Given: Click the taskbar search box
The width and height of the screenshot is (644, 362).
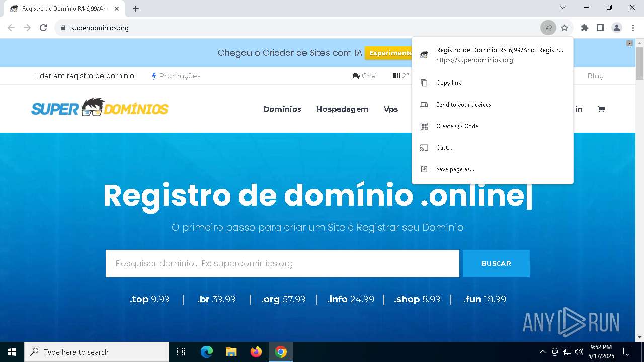Looking at the screenshot, I should coord(97,352).
